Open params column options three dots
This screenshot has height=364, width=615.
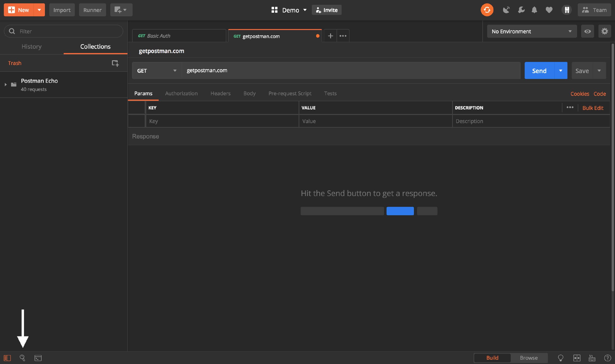570,107
